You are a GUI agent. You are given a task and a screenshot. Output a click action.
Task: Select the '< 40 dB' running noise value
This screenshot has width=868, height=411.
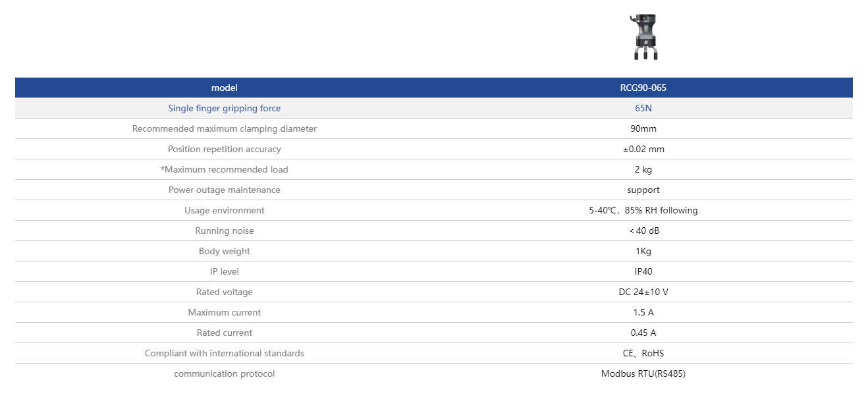[x=643, y=231]
